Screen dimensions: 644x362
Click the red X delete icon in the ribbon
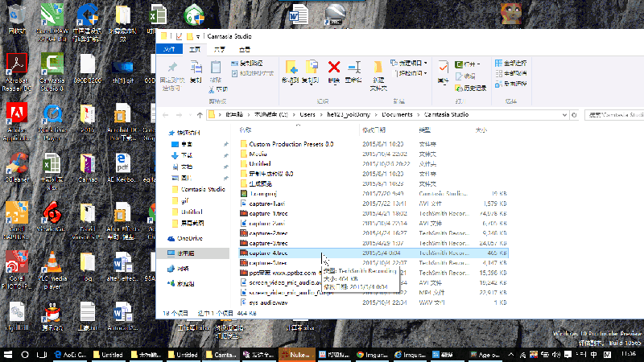click(x=334, y=67)
